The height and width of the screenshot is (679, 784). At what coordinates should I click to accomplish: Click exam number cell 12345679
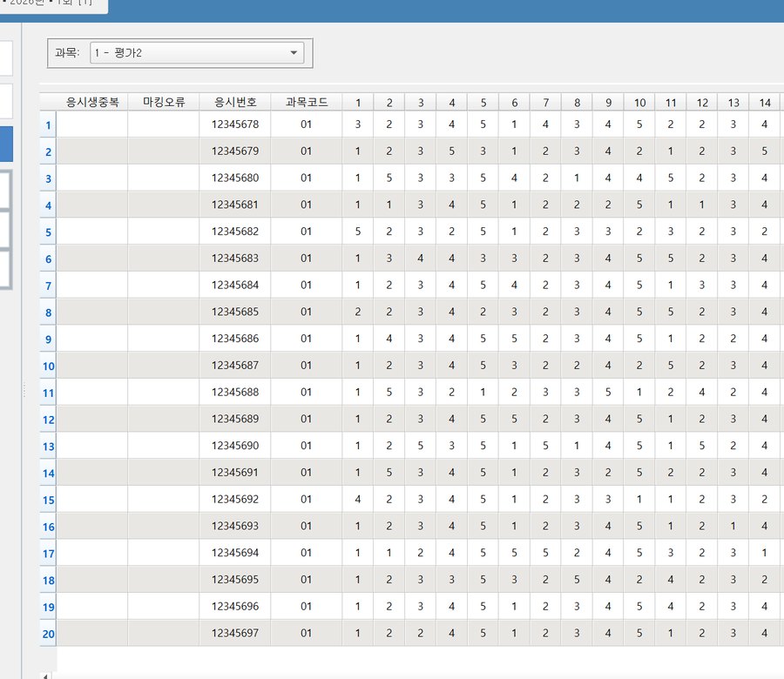tap(235, 151)
